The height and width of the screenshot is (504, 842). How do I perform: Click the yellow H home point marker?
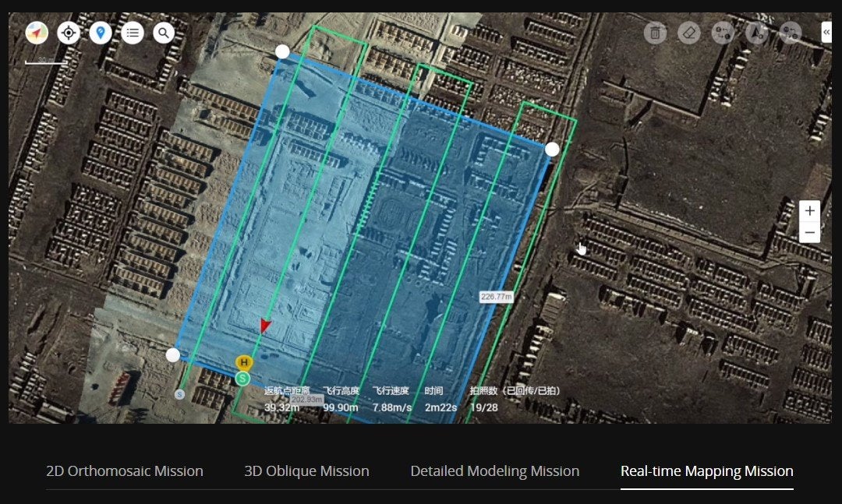point(244,363)
